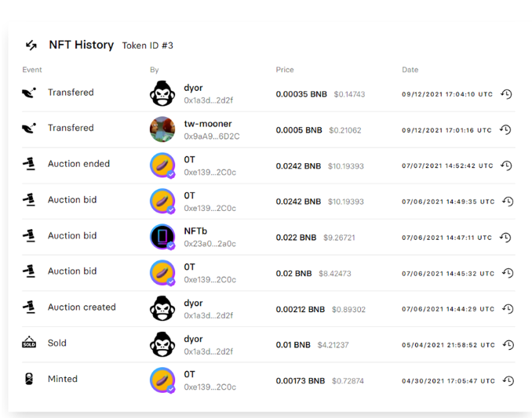Open tw-mooner profile avatar
Viewport: 532px width, 418px height.
162,129
